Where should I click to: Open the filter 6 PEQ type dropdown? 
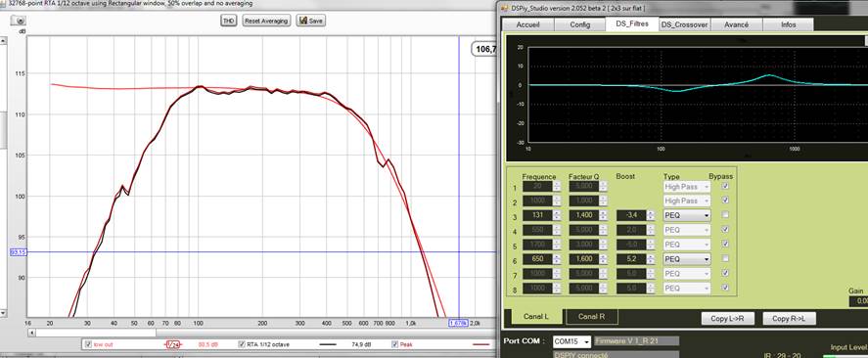686,258
